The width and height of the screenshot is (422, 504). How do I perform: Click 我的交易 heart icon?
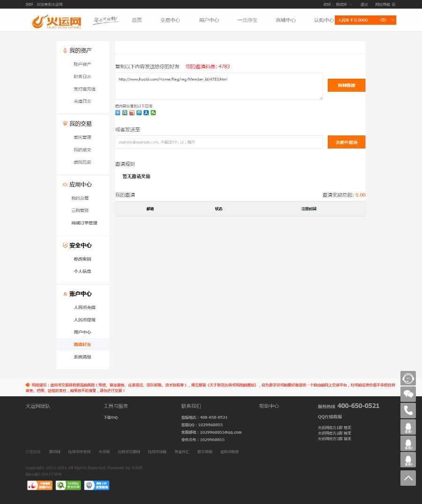pyautogui.click(x=65, y=124)
